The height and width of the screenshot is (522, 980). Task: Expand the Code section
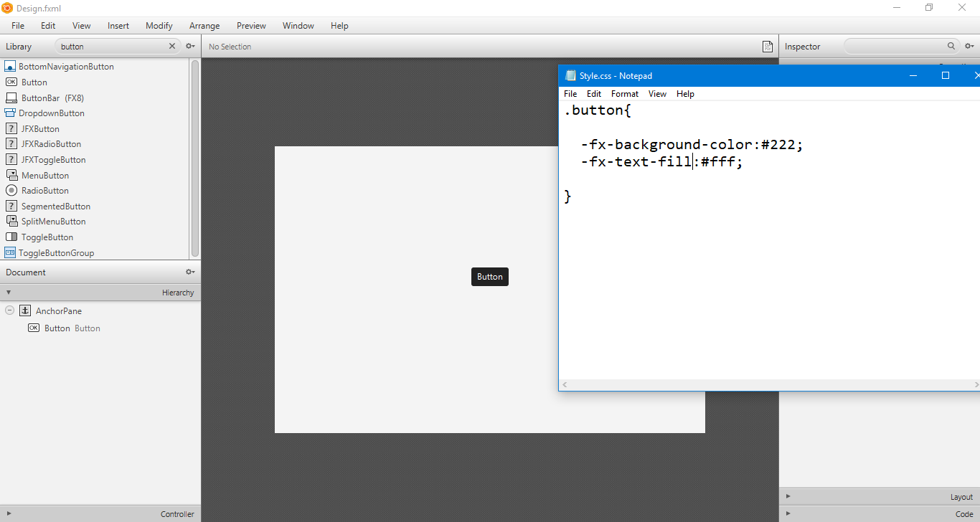point(788,513)
